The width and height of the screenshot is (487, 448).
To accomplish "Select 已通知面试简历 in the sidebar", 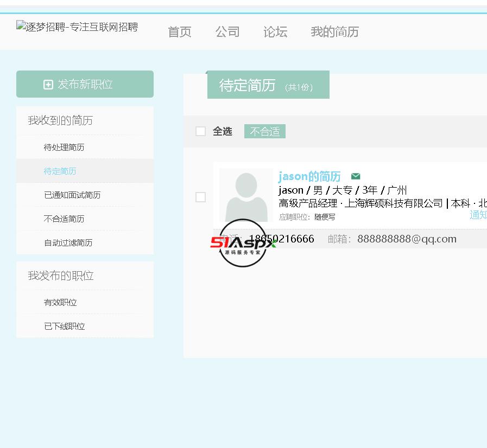I will [x=72, y=195].
